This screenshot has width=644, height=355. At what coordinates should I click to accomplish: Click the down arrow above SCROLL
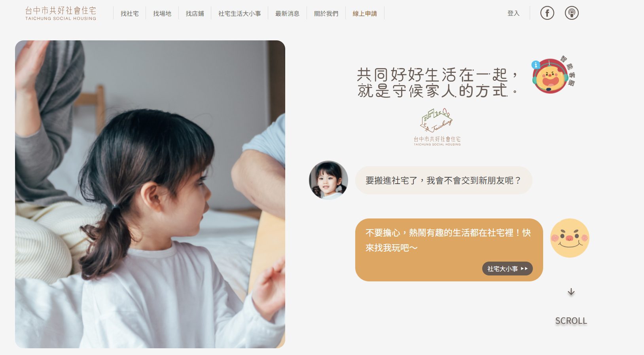tap(571, 292)
